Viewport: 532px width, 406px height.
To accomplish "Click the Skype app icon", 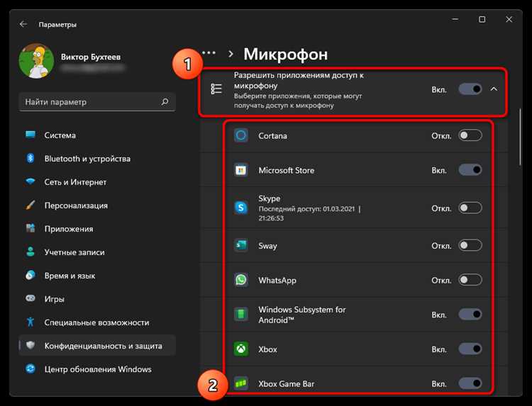I will point(241,208).
